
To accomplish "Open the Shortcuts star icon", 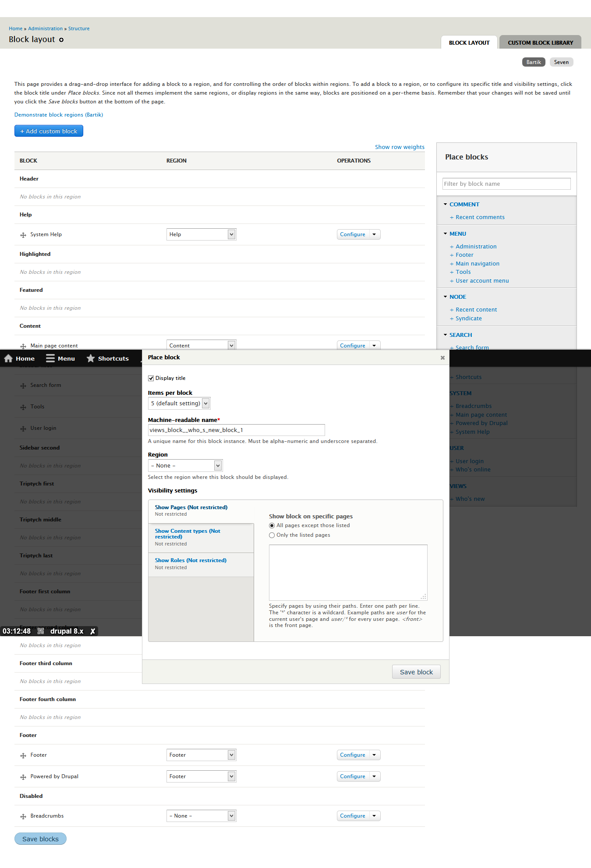I will pyautogui.click(x=91, y=358).
